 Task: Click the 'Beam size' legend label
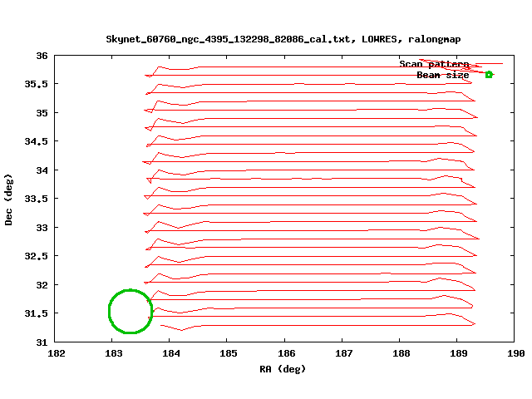443,75
